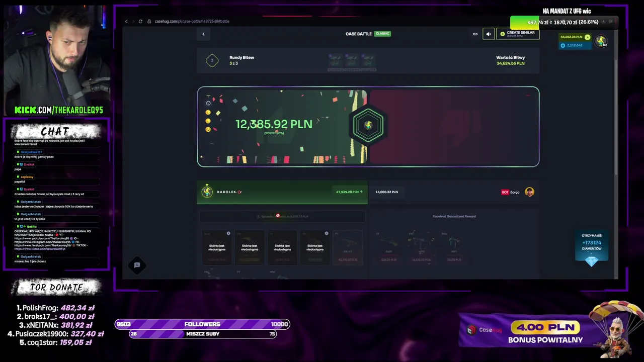
Task: Click the winner hexagon emblem
Action: point(368,125)
